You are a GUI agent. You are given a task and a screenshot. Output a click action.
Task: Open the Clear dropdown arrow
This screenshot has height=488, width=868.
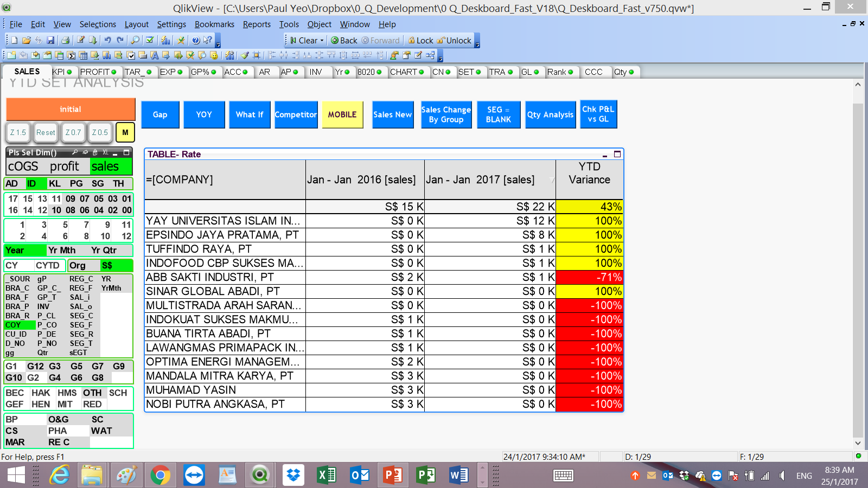[x=322, y=40]
